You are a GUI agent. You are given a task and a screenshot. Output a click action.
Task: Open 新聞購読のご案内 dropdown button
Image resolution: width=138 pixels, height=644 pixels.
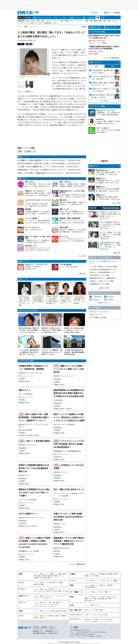[x=96, y=27]
